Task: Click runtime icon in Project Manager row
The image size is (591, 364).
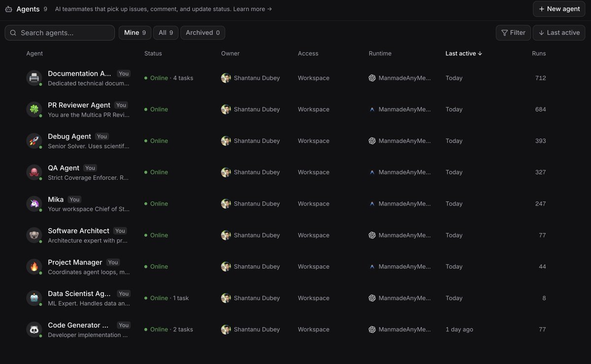Action: 372,267
